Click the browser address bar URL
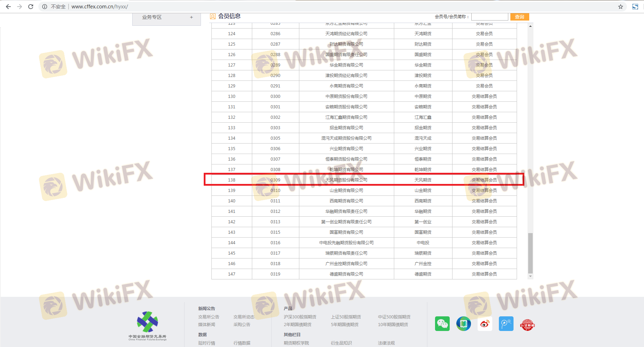The width and height of the screenshot is (644, 347). coord(100,7)
